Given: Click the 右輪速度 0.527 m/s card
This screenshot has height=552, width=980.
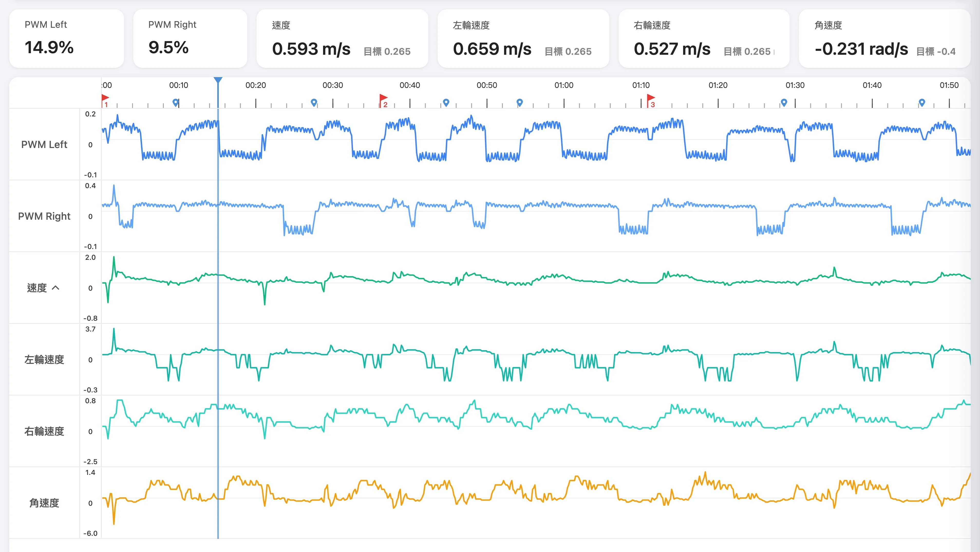Looking at the screenshot, I should pos(704,39).
